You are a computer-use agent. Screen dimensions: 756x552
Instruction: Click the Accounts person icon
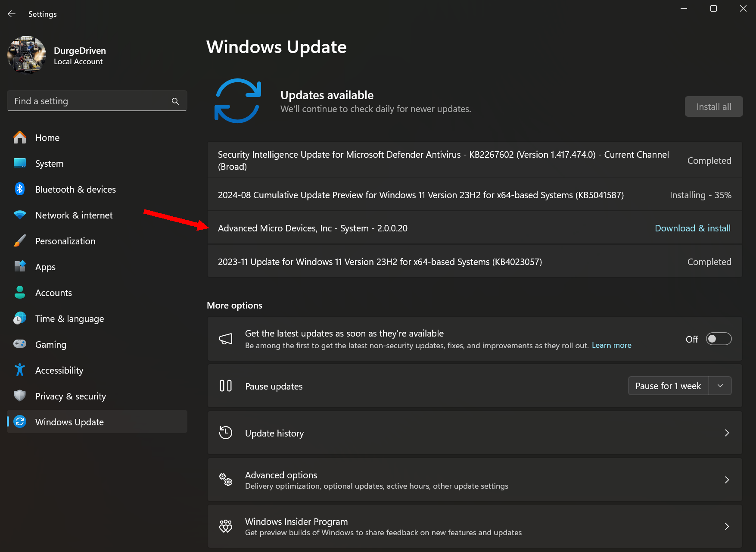[x=20, y=293]
